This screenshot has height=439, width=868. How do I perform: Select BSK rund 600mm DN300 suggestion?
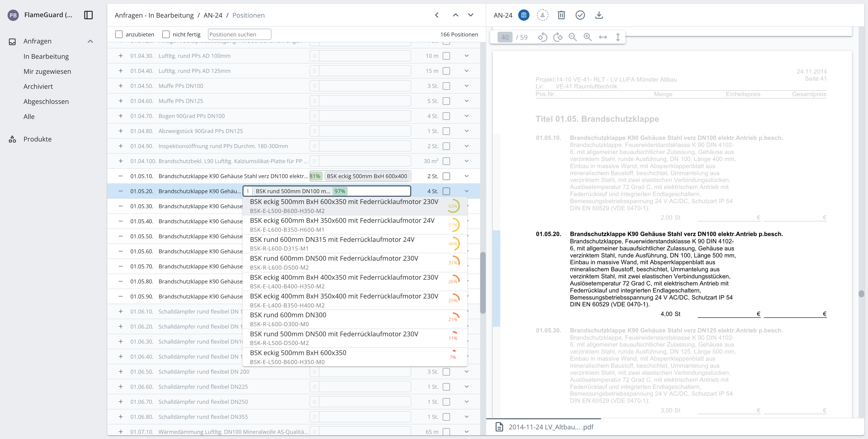point(355,319)
